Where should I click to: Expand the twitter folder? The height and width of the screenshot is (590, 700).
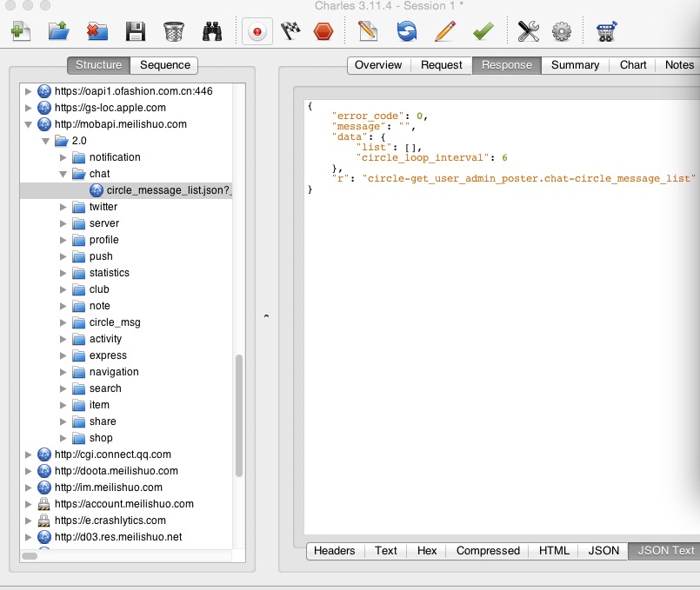click(x=63, y=207)
